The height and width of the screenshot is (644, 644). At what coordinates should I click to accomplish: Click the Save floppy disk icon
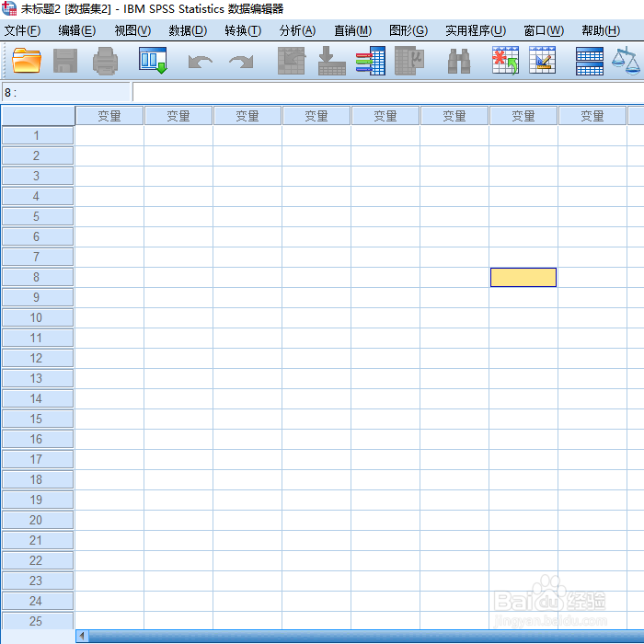click(x=65, y=61)
